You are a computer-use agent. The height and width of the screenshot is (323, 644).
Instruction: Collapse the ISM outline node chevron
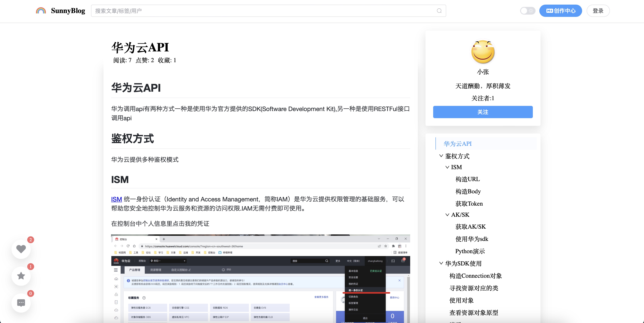tap(447, 167)
